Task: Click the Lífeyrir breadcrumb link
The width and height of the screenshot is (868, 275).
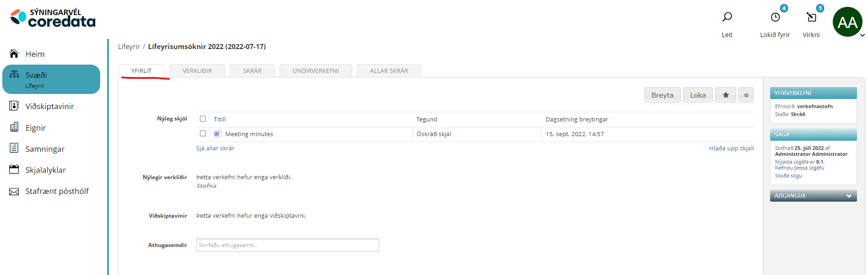Action: tap(129, 47)
